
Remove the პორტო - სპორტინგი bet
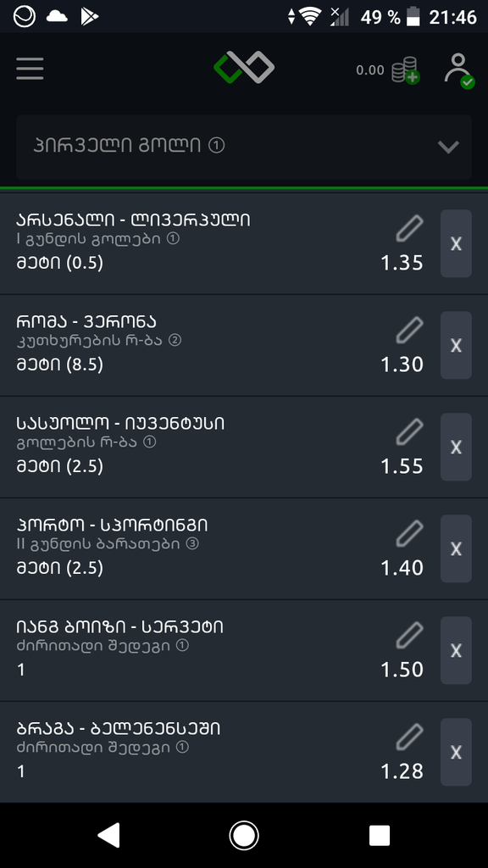point(456,549)
